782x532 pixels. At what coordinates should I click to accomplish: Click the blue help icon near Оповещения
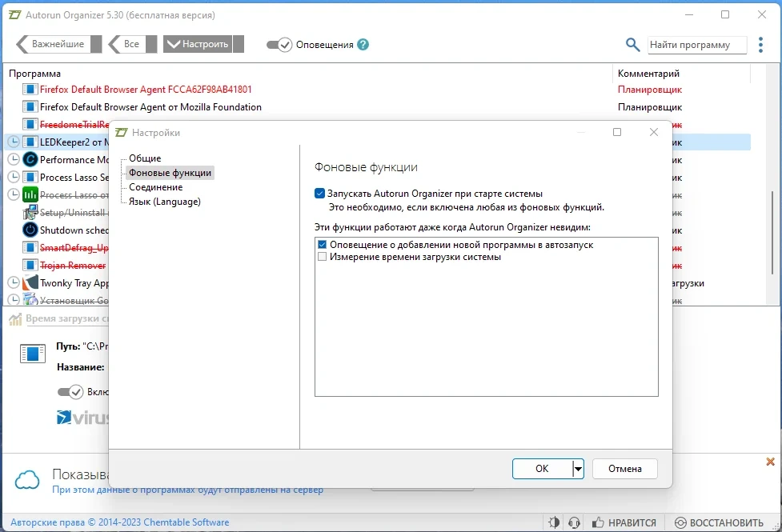[363, 44]
